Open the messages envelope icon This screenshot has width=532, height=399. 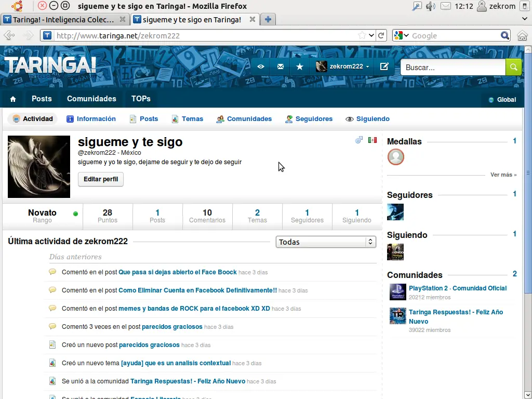click(280, 66)
